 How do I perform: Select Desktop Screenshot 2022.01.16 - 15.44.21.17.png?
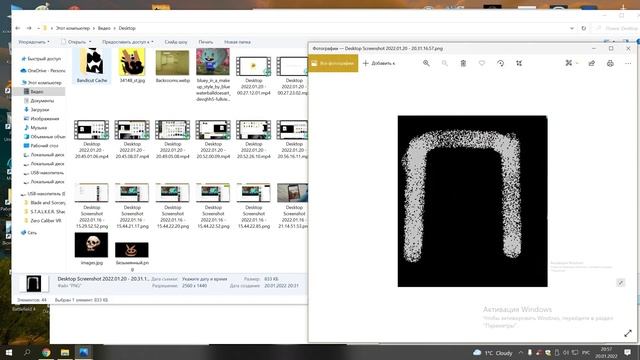coord(132,206)
